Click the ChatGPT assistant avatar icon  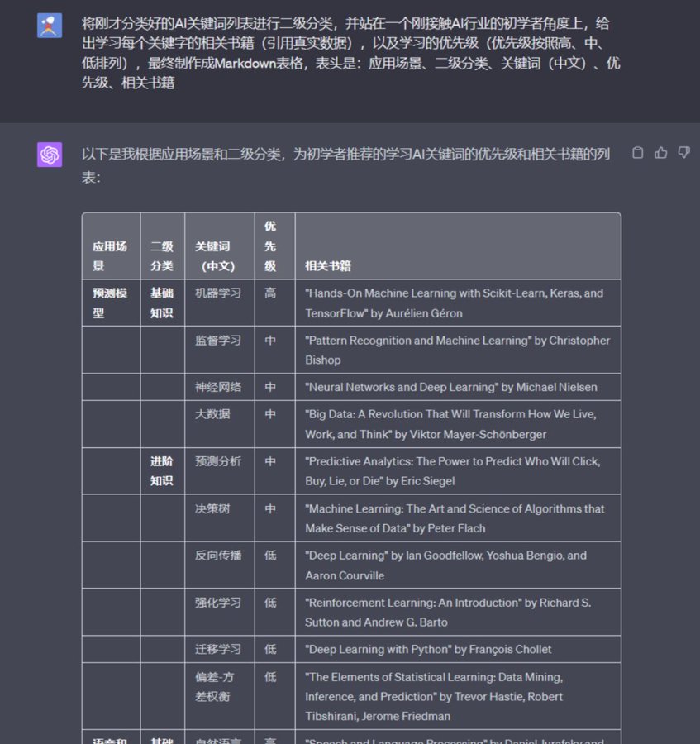[50, 154]
